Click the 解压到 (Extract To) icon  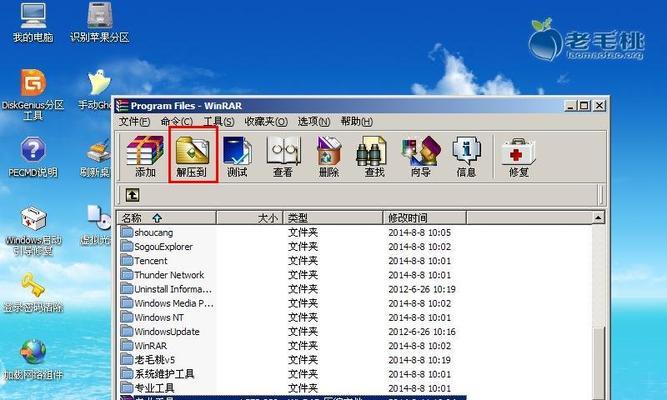192,156
